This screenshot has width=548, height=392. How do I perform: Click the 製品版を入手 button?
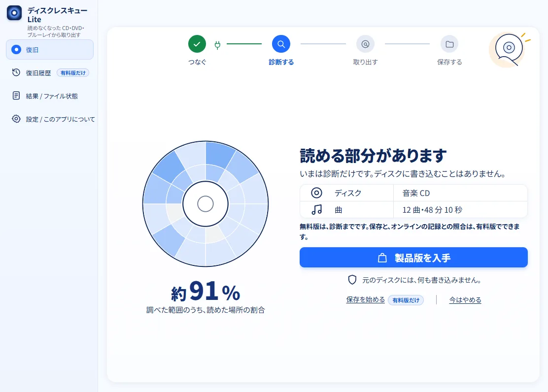point(413,258)
